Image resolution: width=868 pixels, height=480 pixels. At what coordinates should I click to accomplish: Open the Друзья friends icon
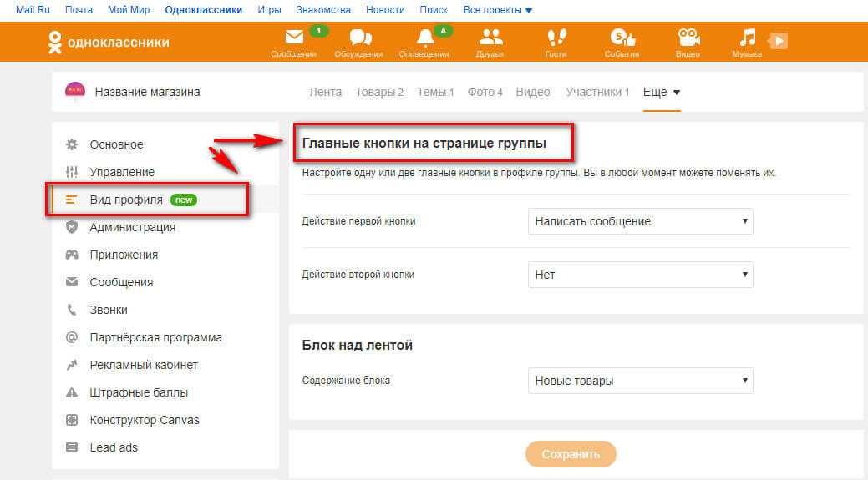pyautogui.click(x=491, y=38)
